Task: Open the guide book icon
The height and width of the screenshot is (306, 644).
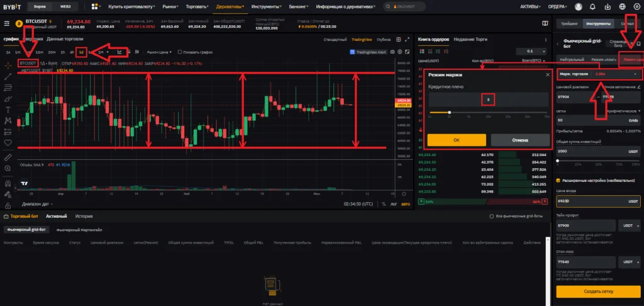Action: click(x=545, y=24)
